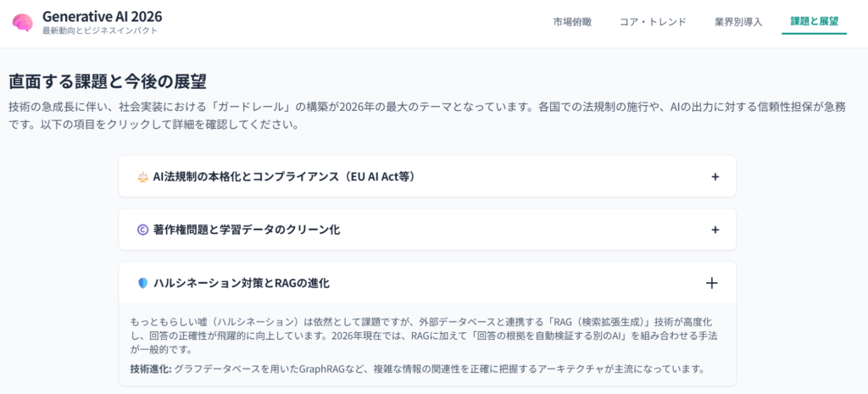Click the scales icon beside AI法規制
This screenshot has height=394, width=868.
(142, 177)
